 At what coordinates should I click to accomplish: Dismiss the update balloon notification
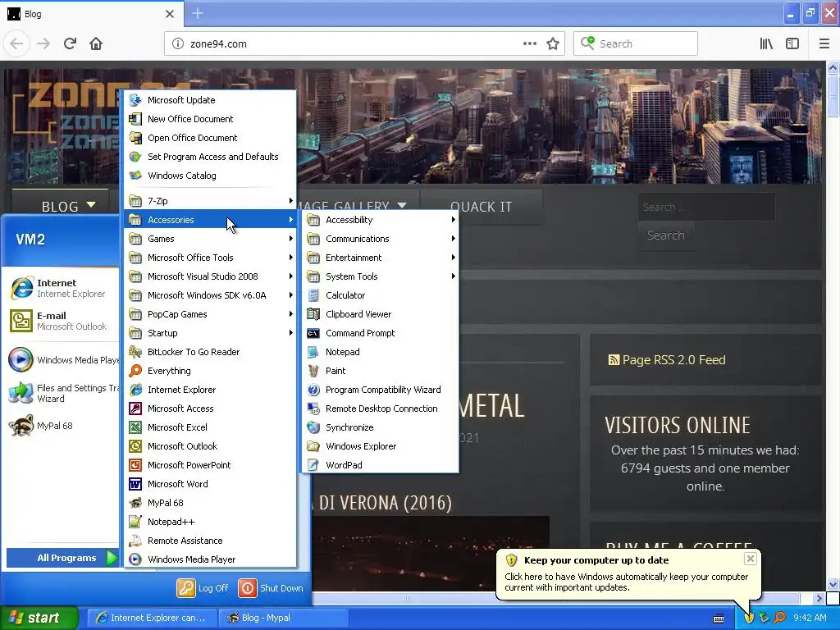[x=751, y=559]
